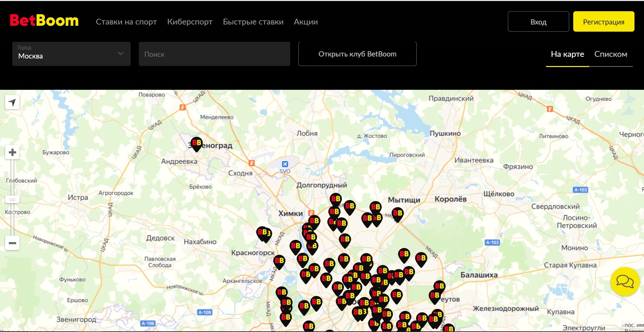Click the Балашиха city label on map
This screenshot has width=644, height=332.
coord(479,275)
